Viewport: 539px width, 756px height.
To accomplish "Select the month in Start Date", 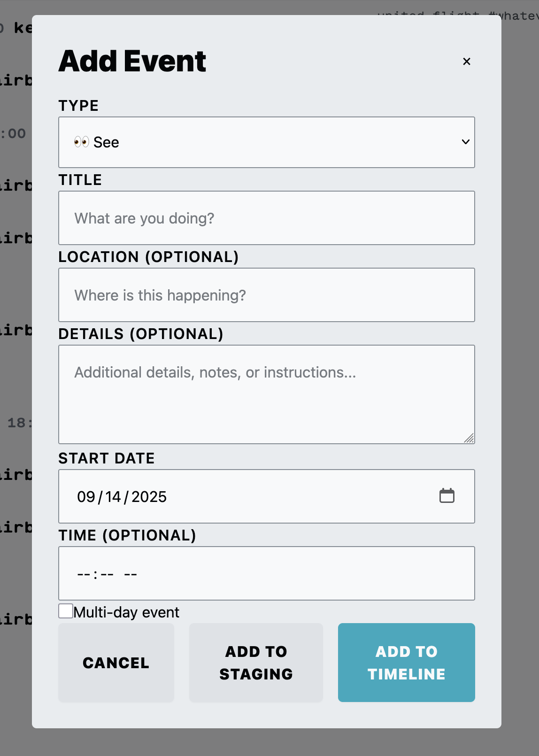I will point(86,497).
